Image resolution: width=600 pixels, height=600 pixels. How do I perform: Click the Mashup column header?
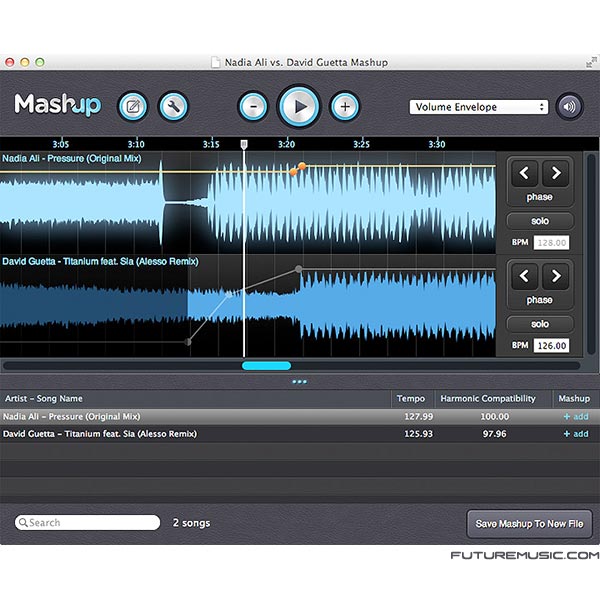(574, 399)
